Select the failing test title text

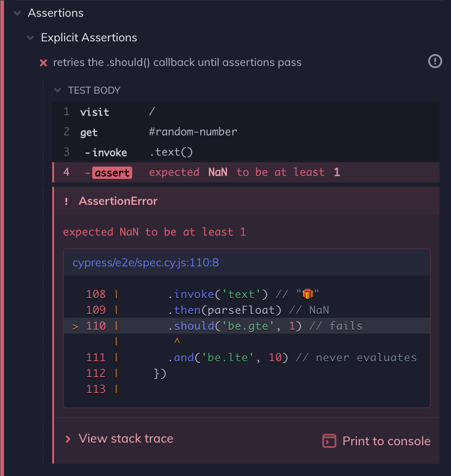(x=177, y=62)
